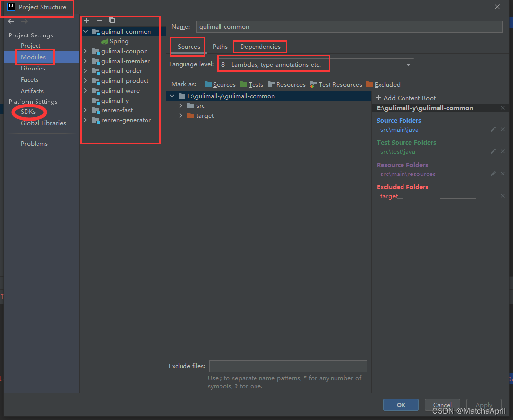Close the Project Structure dialog
Image resolution: width=513 pixels, height=420 pixels.
497,7
